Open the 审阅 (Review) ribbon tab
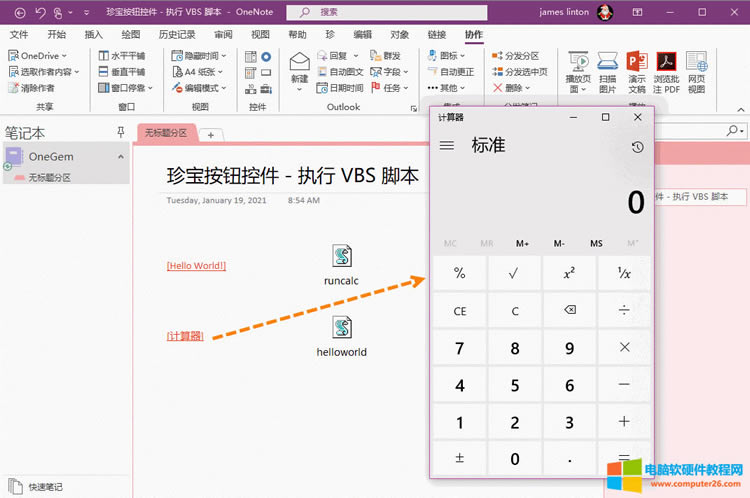The height and width of the screenshot is (498, 750). [223, 34]
